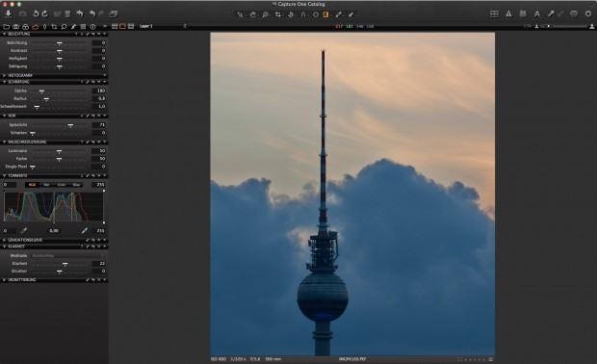Toggle the proof margin view button
The width and height of the screenshot is (597, 364).
coord(131,26)
